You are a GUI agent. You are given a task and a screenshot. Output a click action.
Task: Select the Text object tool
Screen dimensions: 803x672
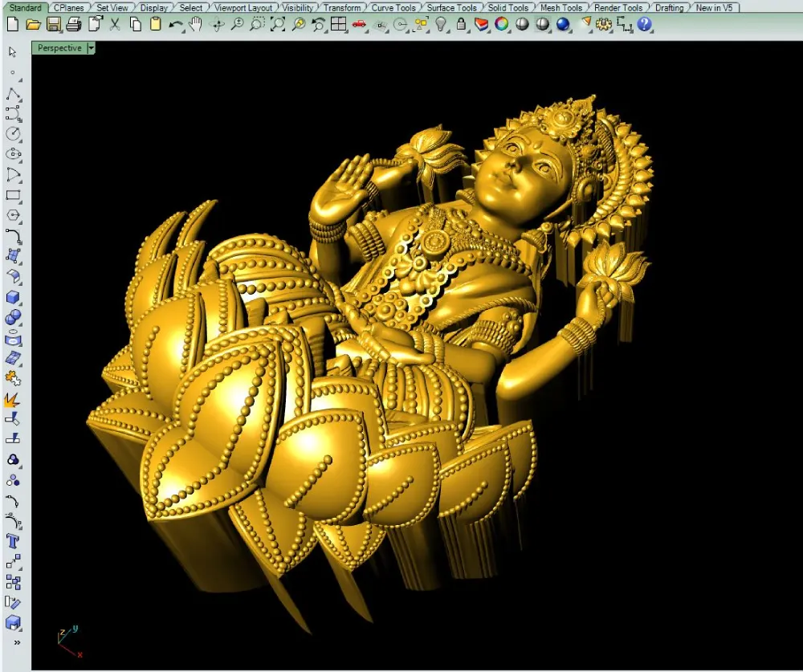tap(14, 541)
